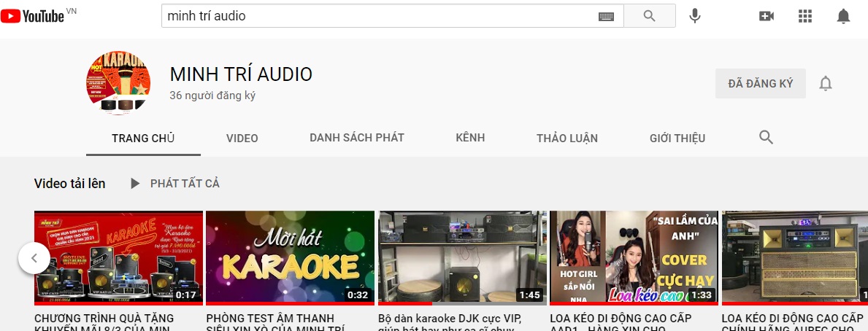View notifications via top bell icon
The image size is (868, 331).
click(x=843, y=16)
